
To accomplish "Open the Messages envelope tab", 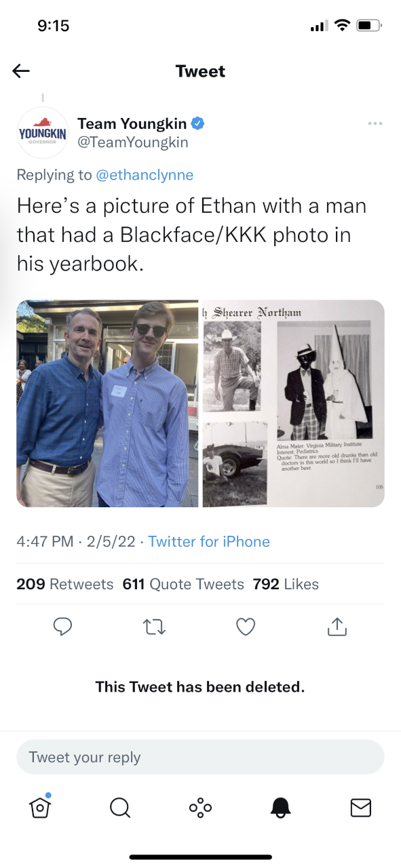I will [x=360, y=807].
